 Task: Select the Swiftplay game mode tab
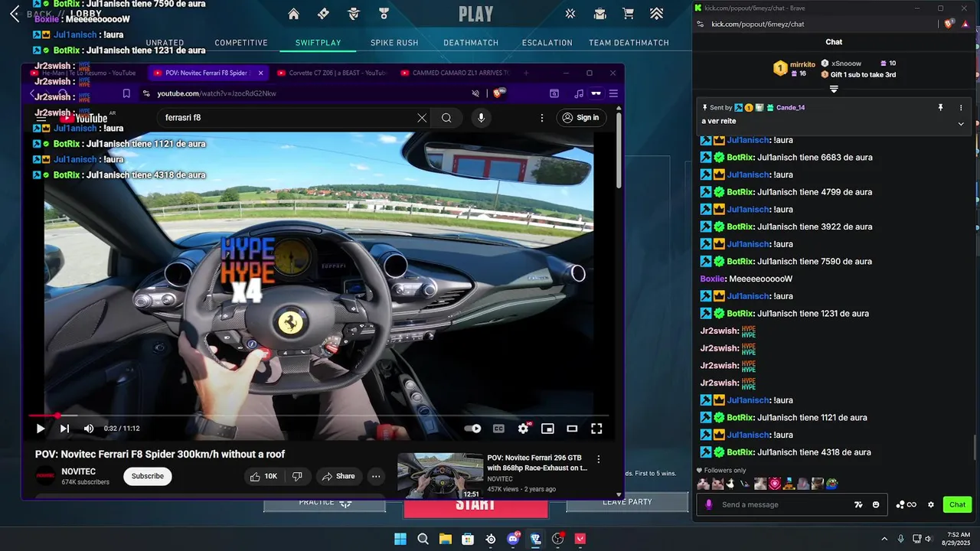coord(318,43)
